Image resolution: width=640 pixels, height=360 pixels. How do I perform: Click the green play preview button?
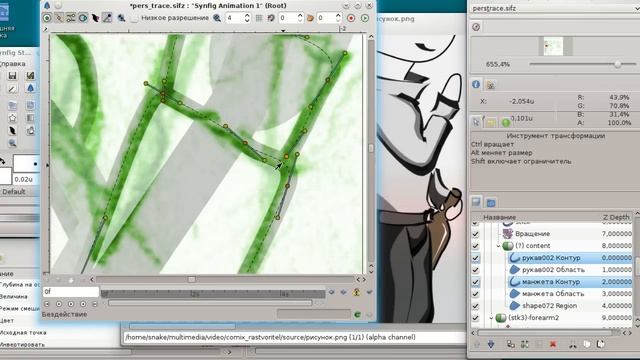(364, 18)
